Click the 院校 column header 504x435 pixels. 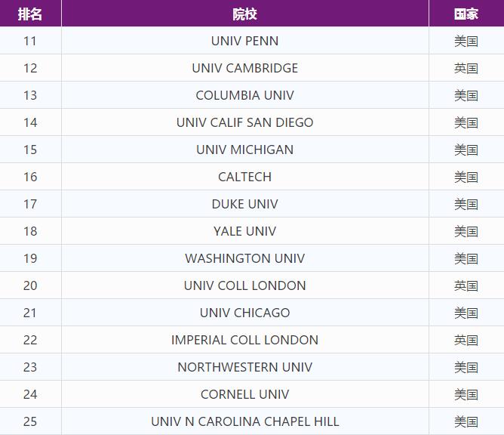[x=244, y=14]
